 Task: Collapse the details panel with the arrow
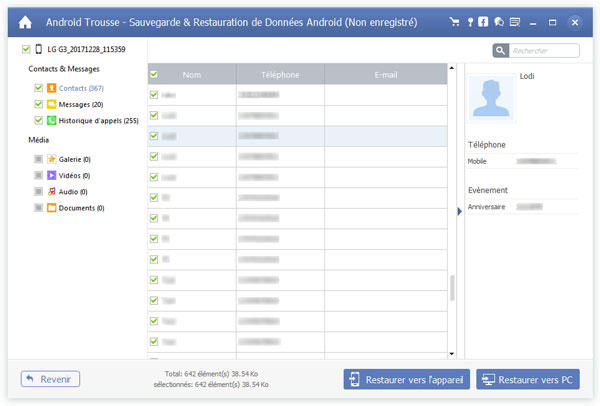click(x=459, y=211)
